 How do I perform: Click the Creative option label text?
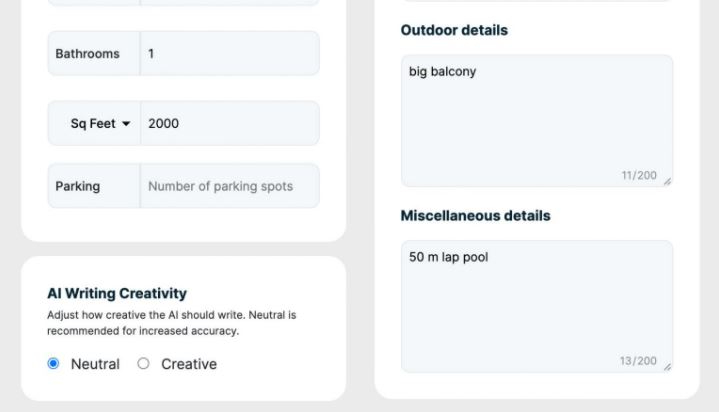[189, 364]
